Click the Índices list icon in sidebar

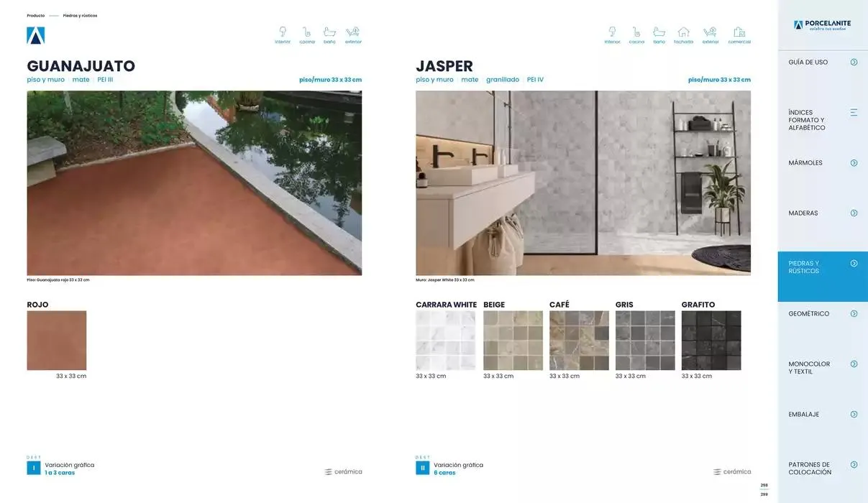pyautogui.click(x=854, y=113)
